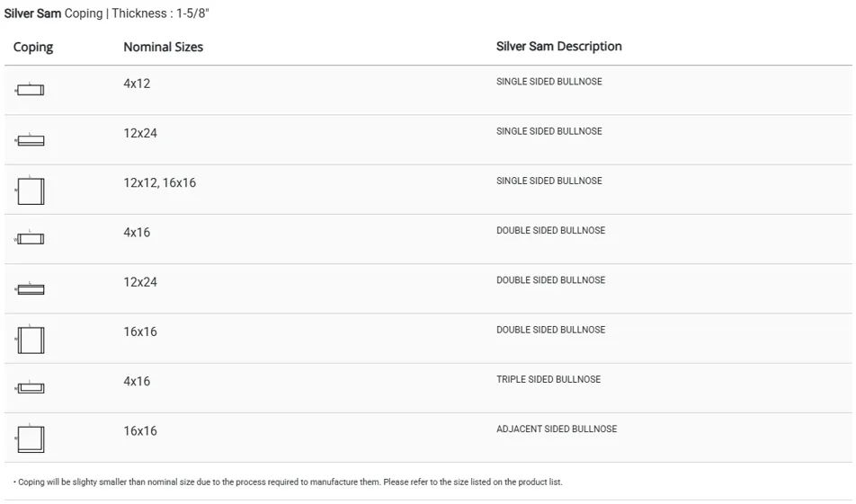856x504 pixels.
Task: Click the 4x16 triple sided bullnose coping icon
Action: (x=30, y=388)
